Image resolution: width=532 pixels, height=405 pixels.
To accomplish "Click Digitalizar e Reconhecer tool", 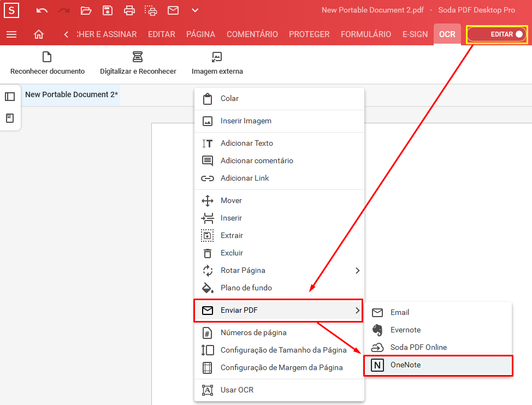I will click(x=138, y=63).
